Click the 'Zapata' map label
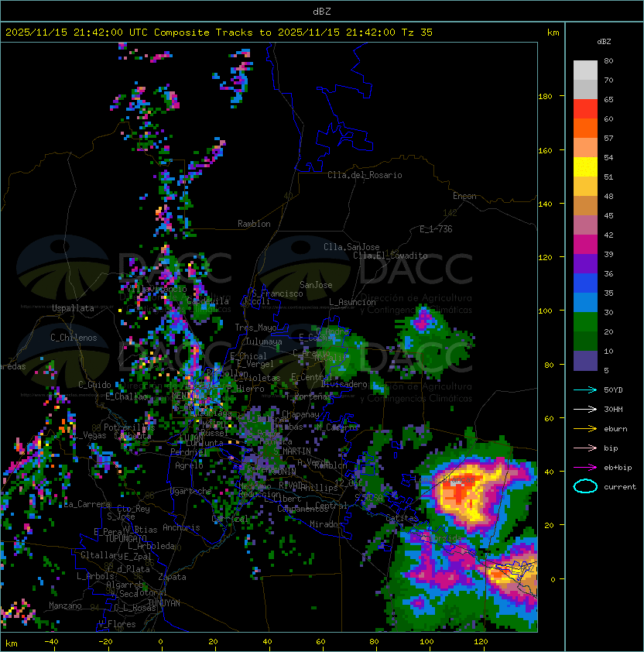Image resolution: width=644 pixels, height=652 pixels. point(172,577)
